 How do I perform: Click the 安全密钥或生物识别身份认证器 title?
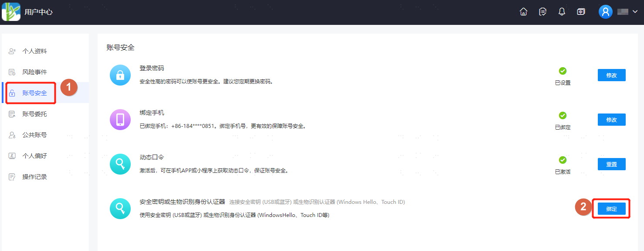[x=182, y=202]
